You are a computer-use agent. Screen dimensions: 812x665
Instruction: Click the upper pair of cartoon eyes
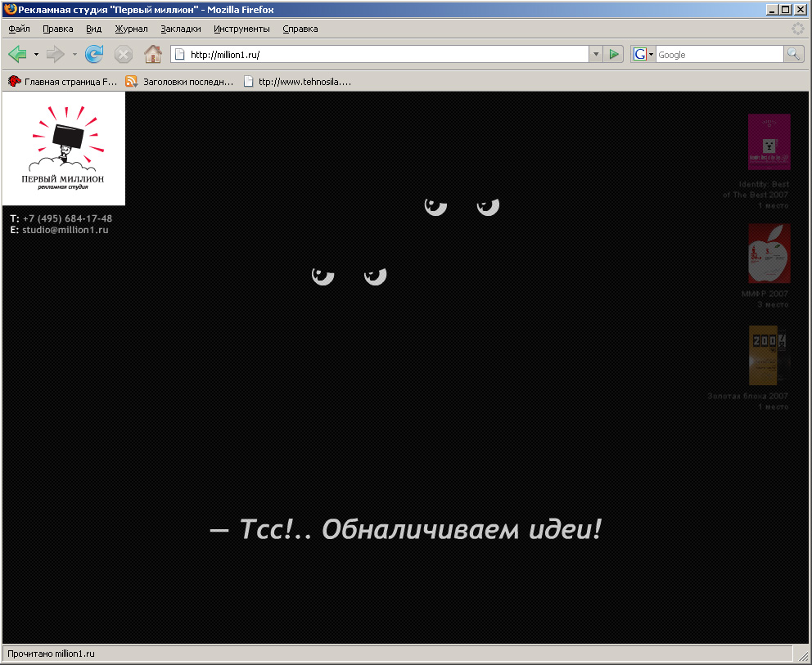(462, 206)
